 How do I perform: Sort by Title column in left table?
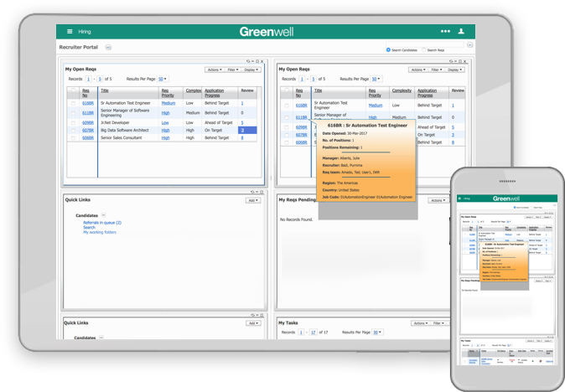pyautogui.click(x=105, y=90)
